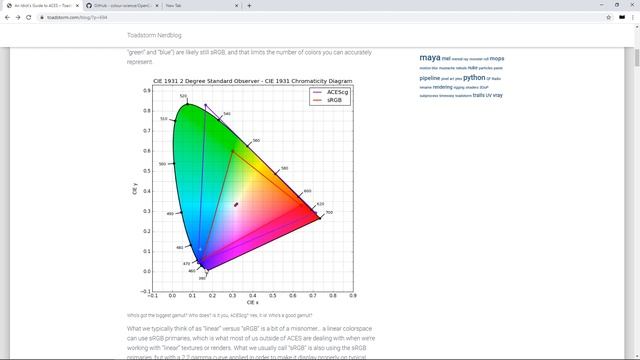This screenshot has height=360, width=640.
Task: Open the 'rendering' tag link
Action: 442,87
